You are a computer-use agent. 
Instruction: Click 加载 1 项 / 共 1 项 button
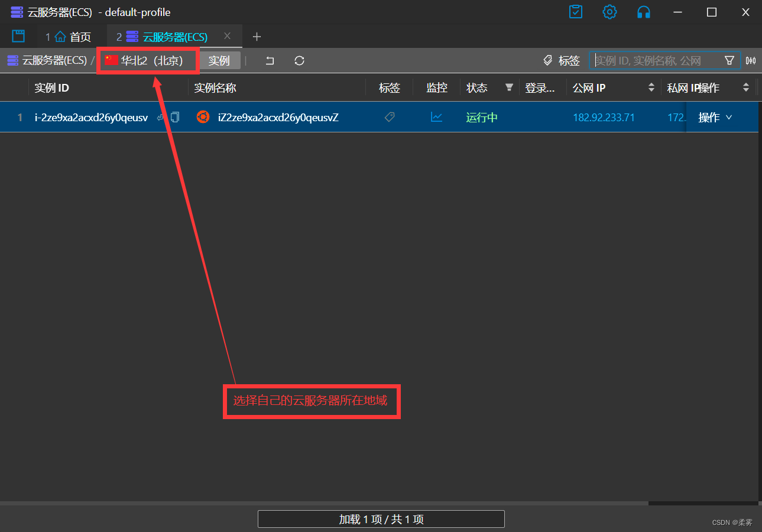coord(381,519)
